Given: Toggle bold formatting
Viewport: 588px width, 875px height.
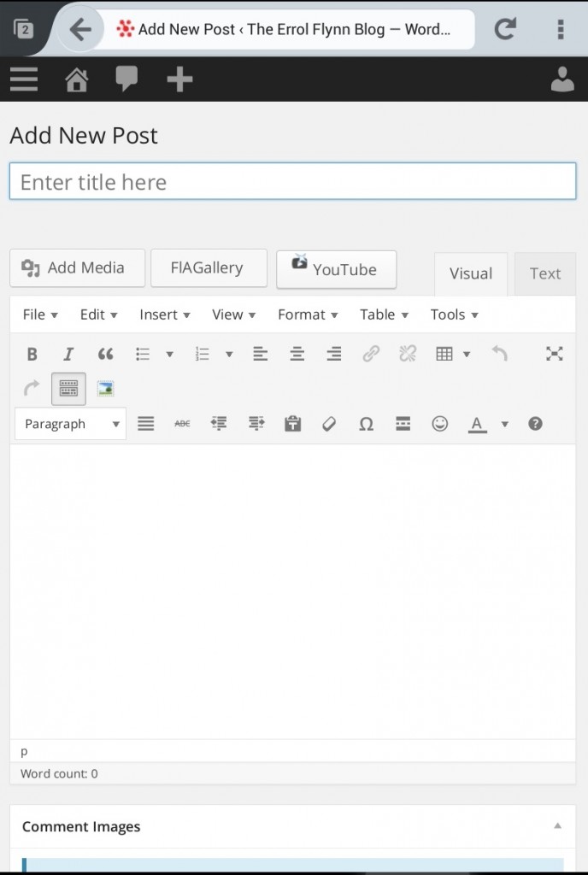Looking at the screenshot, I should [32, 354].
